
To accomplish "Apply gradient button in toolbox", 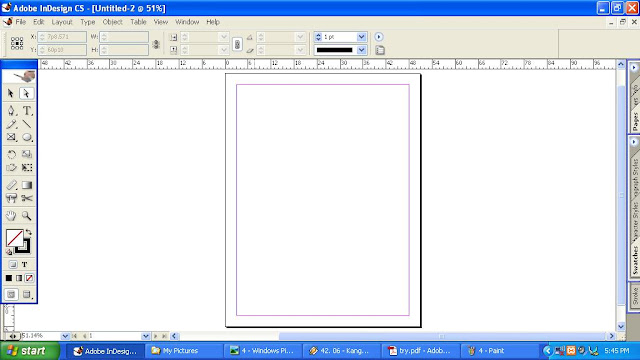I will (19, 278).
